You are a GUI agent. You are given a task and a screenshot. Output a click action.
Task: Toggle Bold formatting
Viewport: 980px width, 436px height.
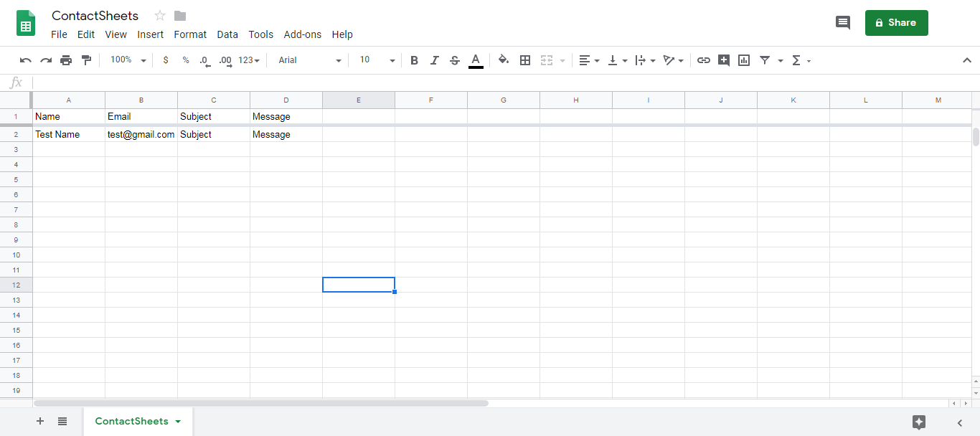click(x=414, y=60)
